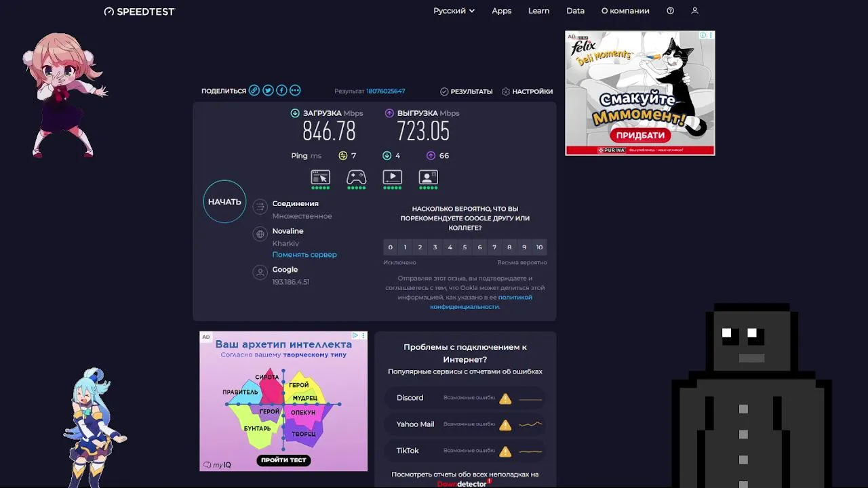Image resolution: width=868 pixels, height=488 pixels.
Task: Open AdChoices icon on myIQ ad
Action: [x=355, y=335]
